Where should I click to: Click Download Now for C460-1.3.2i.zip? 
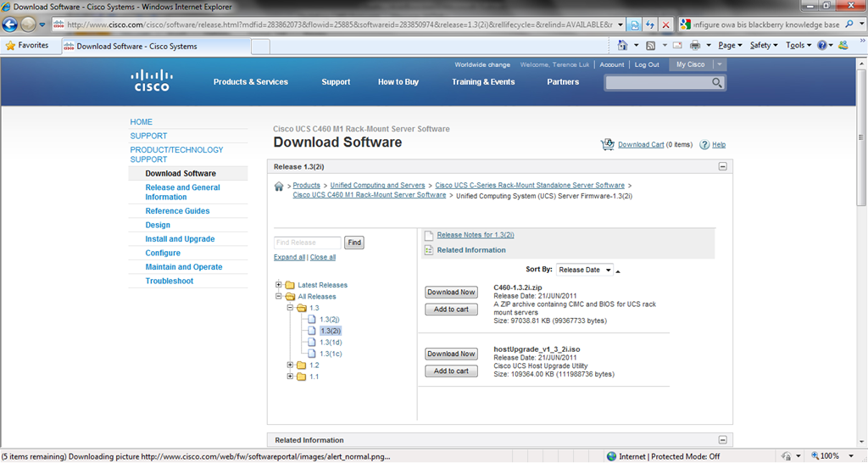coord(451,293)
